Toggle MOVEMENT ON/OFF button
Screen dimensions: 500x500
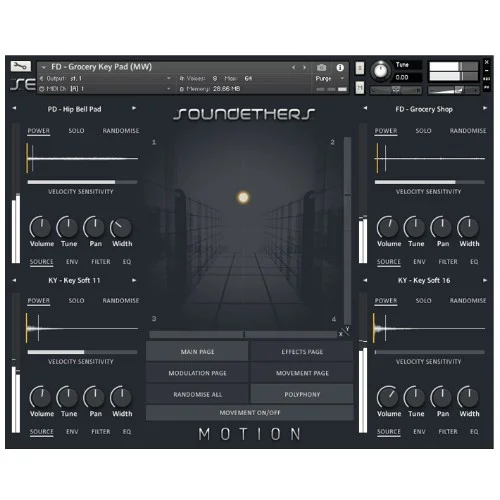click(250, 413)
